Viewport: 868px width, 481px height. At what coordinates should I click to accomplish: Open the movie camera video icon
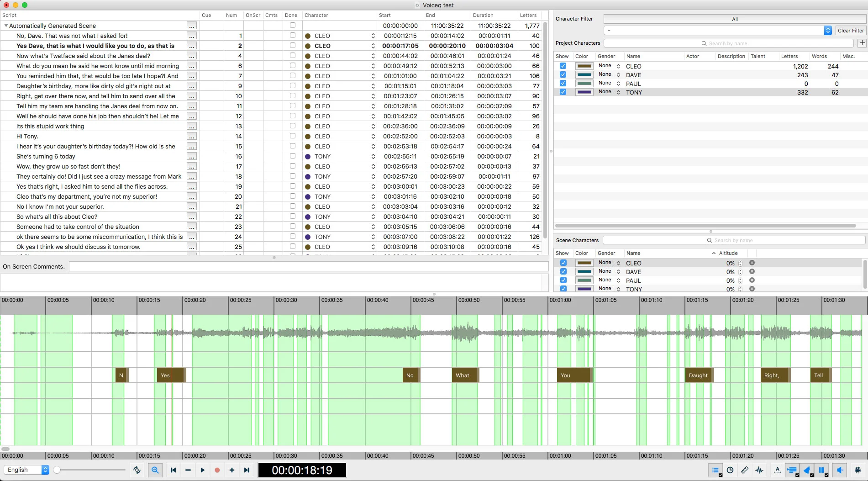[857, 470]
